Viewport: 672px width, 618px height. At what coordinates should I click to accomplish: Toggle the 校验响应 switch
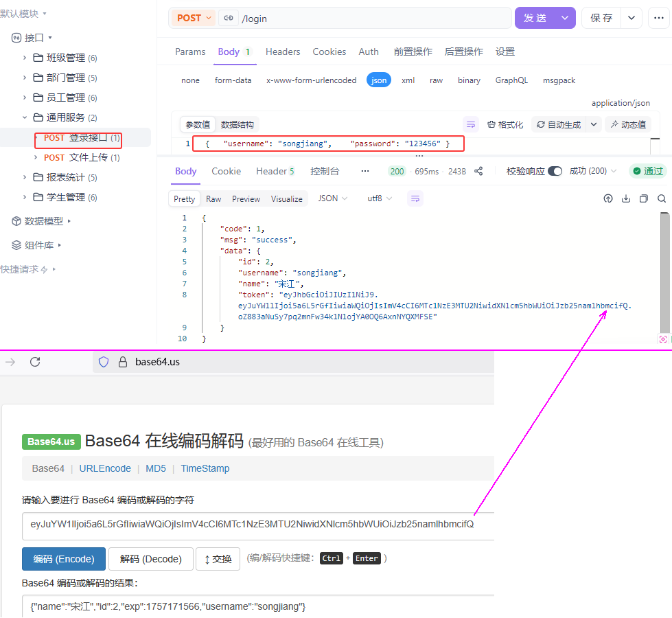555,171
